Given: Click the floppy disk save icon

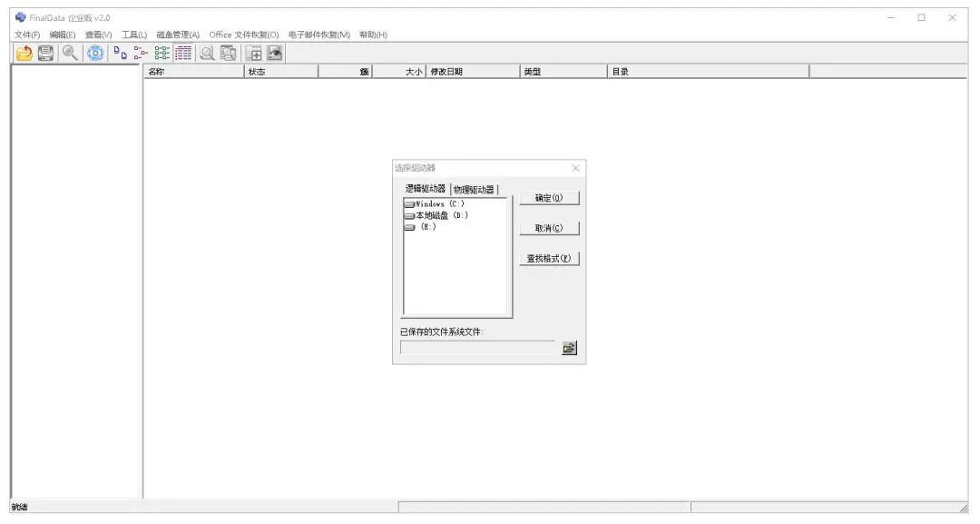Looking at the screenshot, I should [45, 54].
